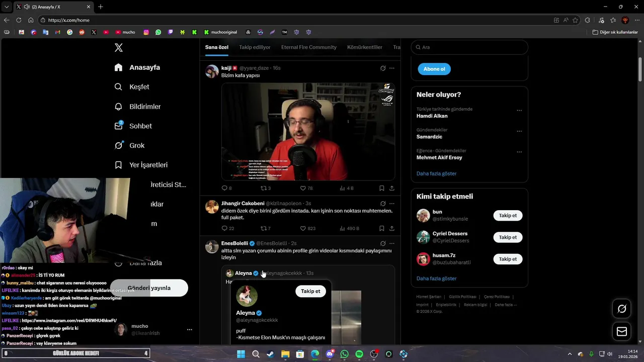Follow husam.7z

point(508,259)
